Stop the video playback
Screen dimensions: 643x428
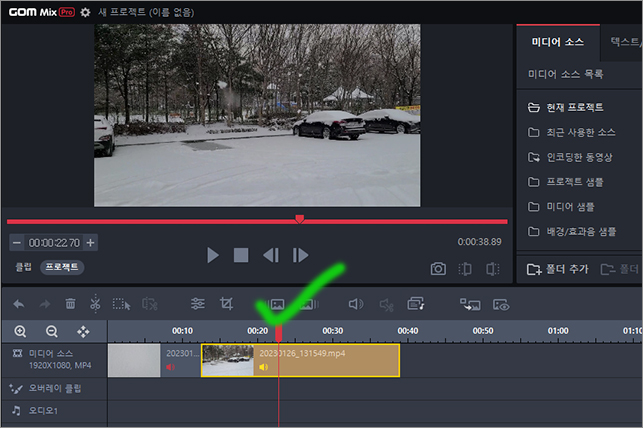(x=241, y=255)
